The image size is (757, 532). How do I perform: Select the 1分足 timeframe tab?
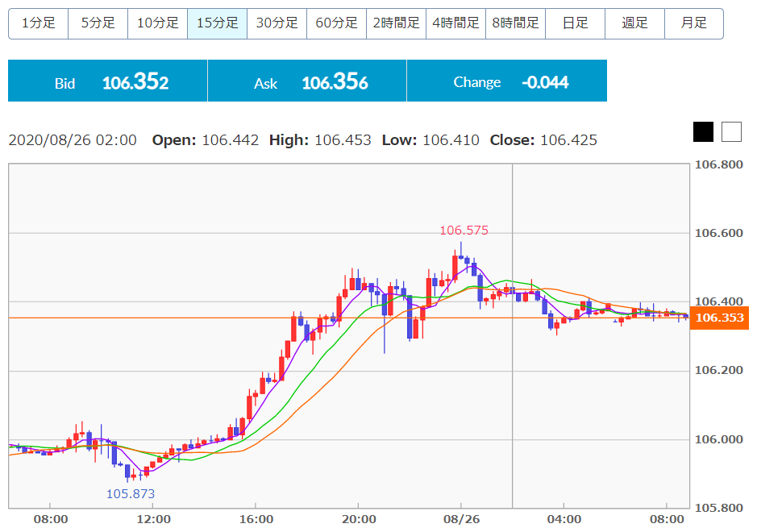[38, 23]
